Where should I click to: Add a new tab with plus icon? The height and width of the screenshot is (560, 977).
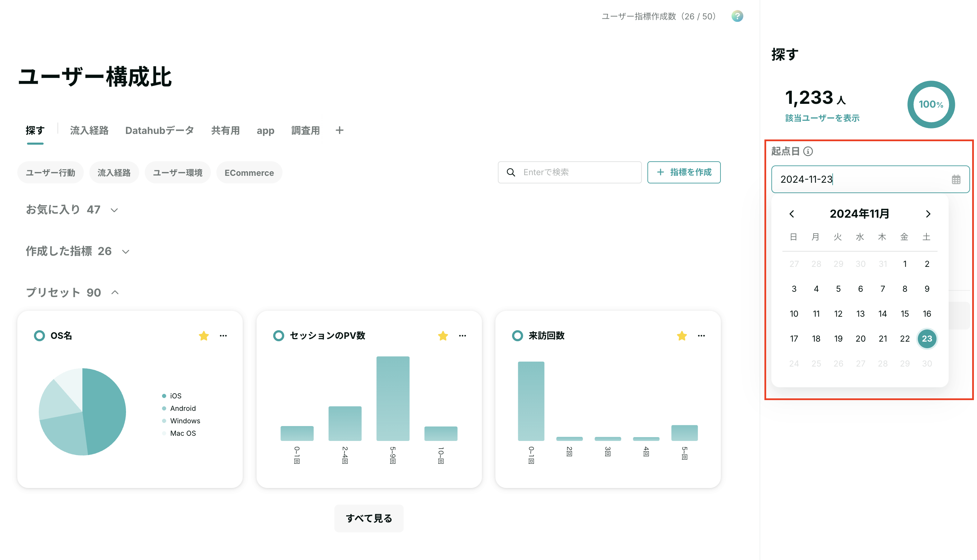point(339,130)
